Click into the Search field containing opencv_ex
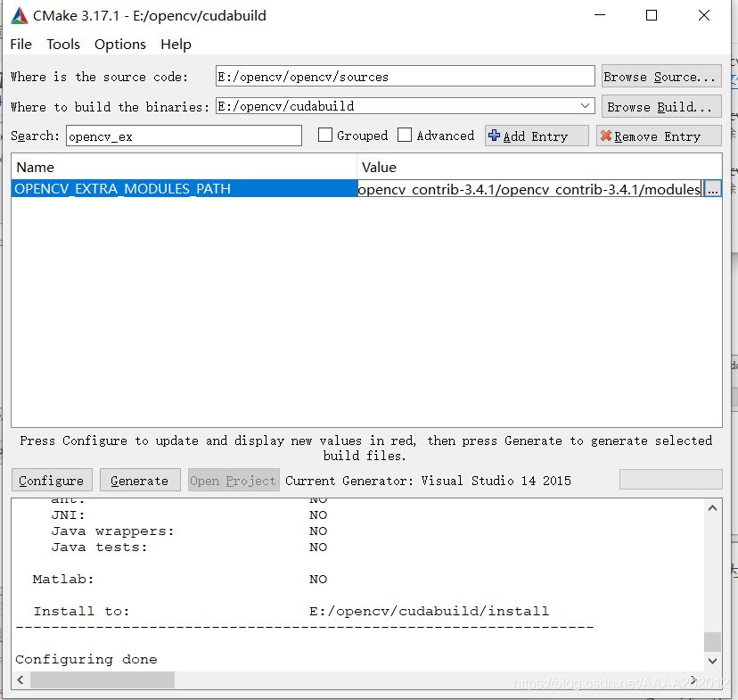The image size is (738, 700). (x=184, y=136)
